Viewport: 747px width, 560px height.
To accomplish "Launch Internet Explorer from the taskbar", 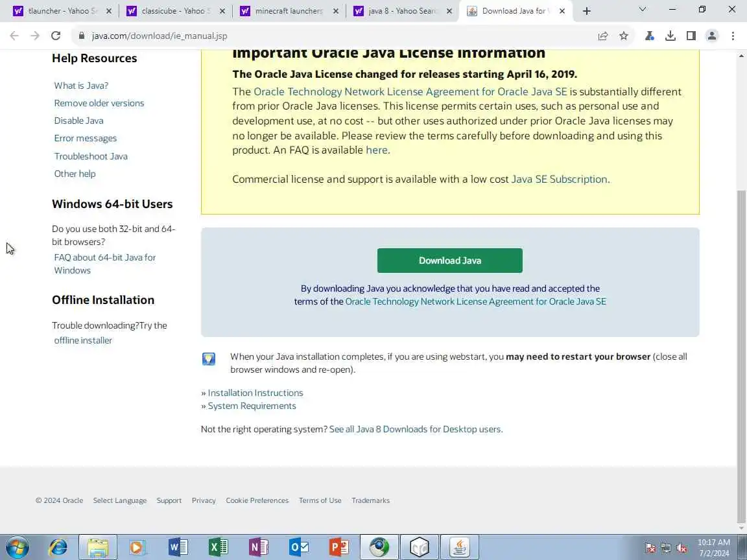I will [58, 548].
